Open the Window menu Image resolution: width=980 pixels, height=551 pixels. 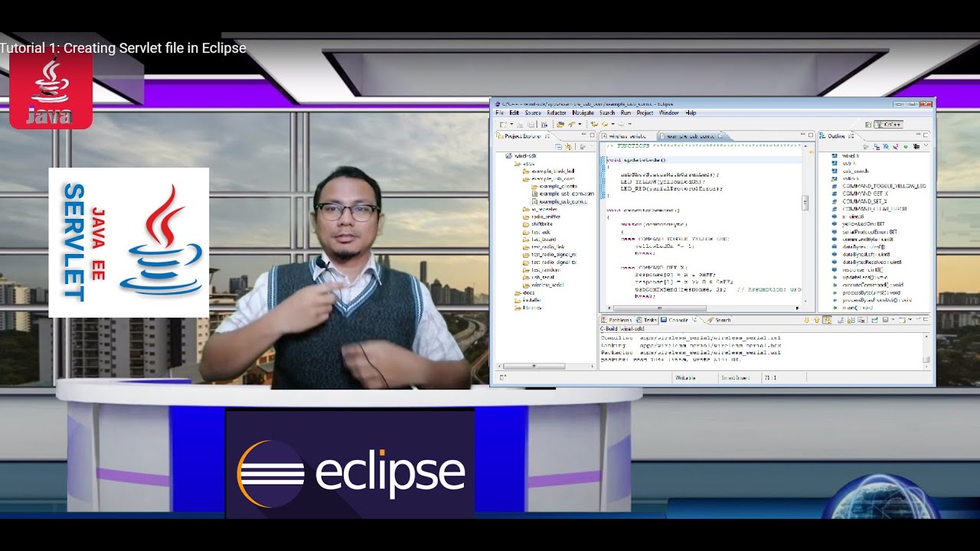coord(668,113)
